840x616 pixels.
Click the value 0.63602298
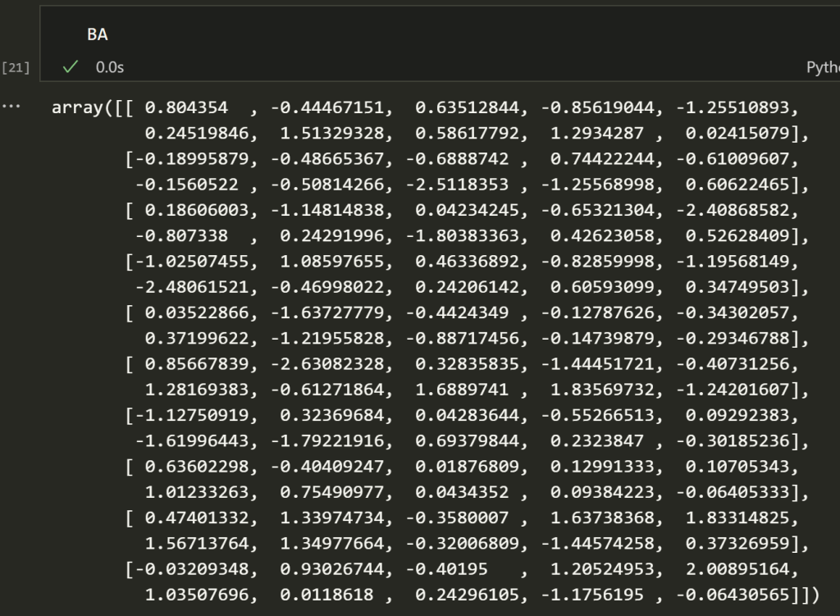click(197, 468)
